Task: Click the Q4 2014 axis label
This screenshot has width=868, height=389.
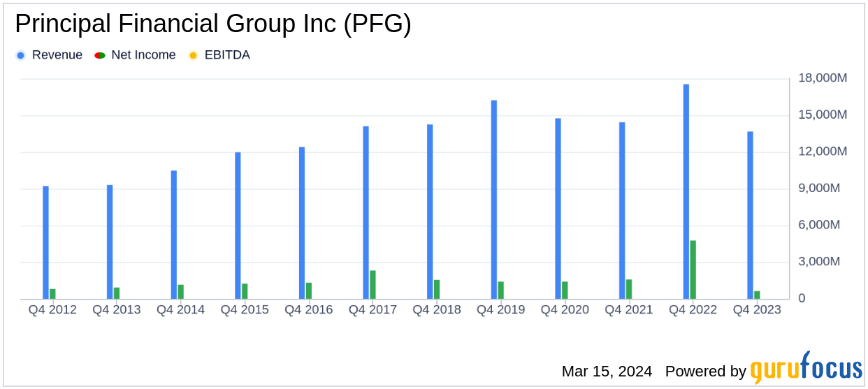Action: [x=180, y=309]
